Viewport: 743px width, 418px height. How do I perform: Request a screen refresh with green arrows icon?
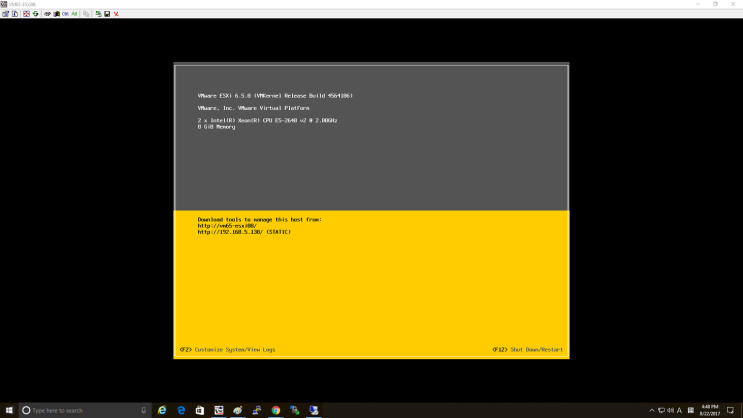[36, 14]
